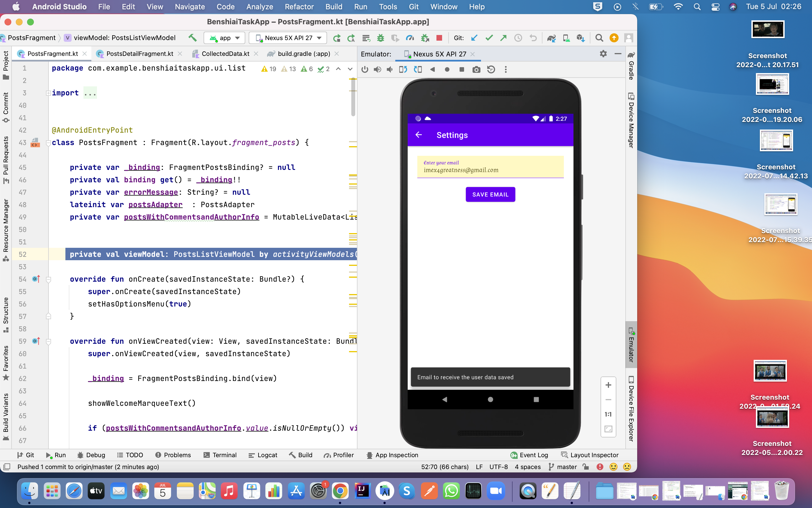Sync project with Gradle files icon
Screen dimensions: 812x508
(x=551, y=38)
